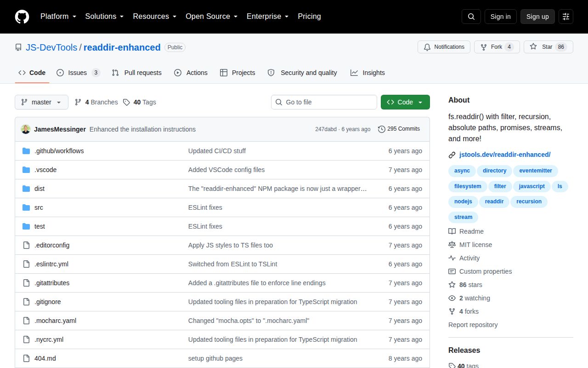The width and height of the screenshot is (588, 368).
Task: Open the 295 Commits history link
Action: point(399,129)
